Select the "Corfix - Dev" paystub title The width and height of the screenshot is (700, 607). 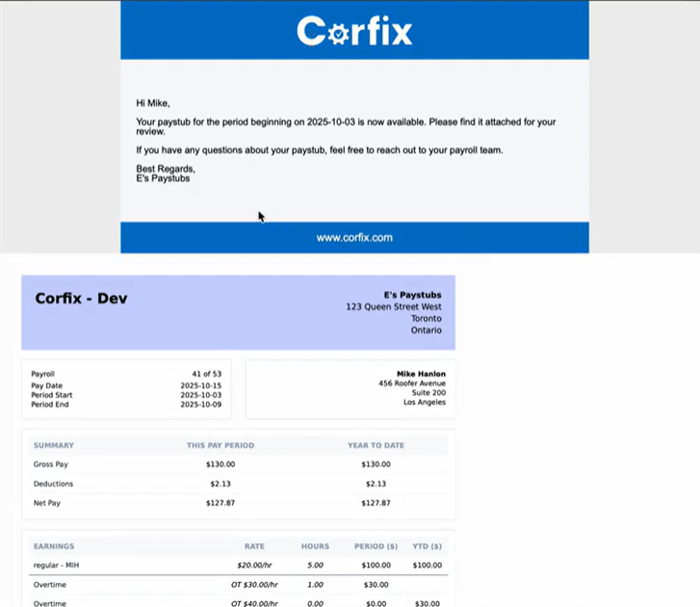click(x=81, y=298)
